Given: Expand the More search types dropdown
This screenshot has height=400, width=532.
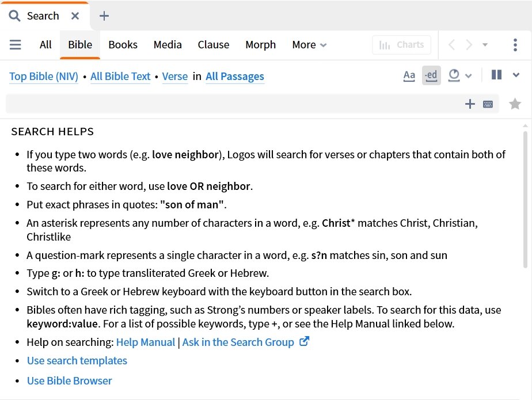Looking at the screenshot, I should [309, 45].
